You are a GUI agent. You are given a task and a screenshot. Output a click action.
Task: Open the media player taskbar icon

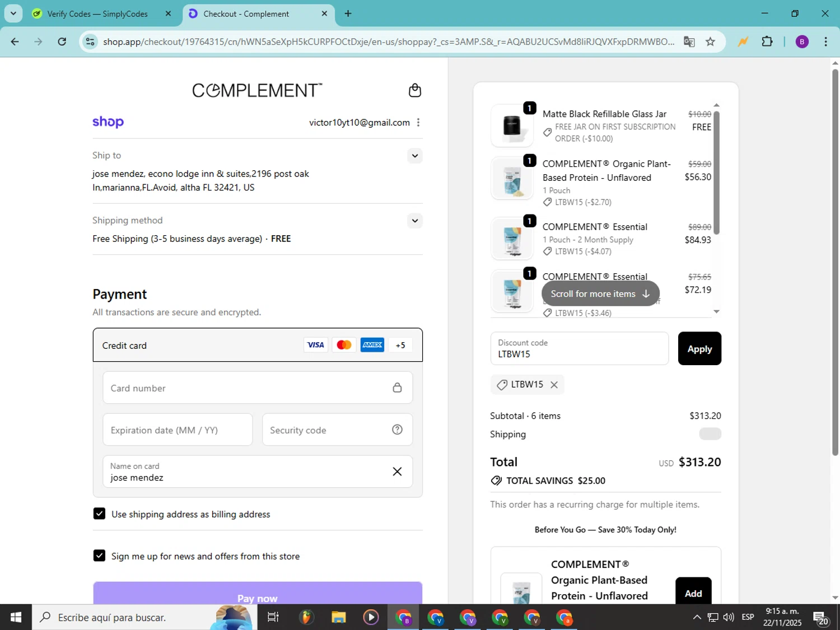click(x=371, y=617)
